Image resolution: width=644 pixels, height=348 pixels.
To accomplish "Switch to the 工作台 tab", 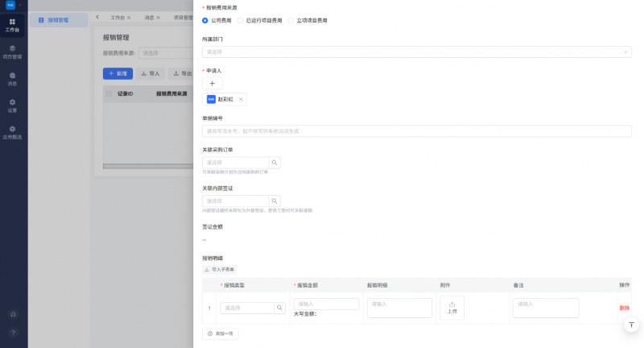I will [x=117, y=18].
